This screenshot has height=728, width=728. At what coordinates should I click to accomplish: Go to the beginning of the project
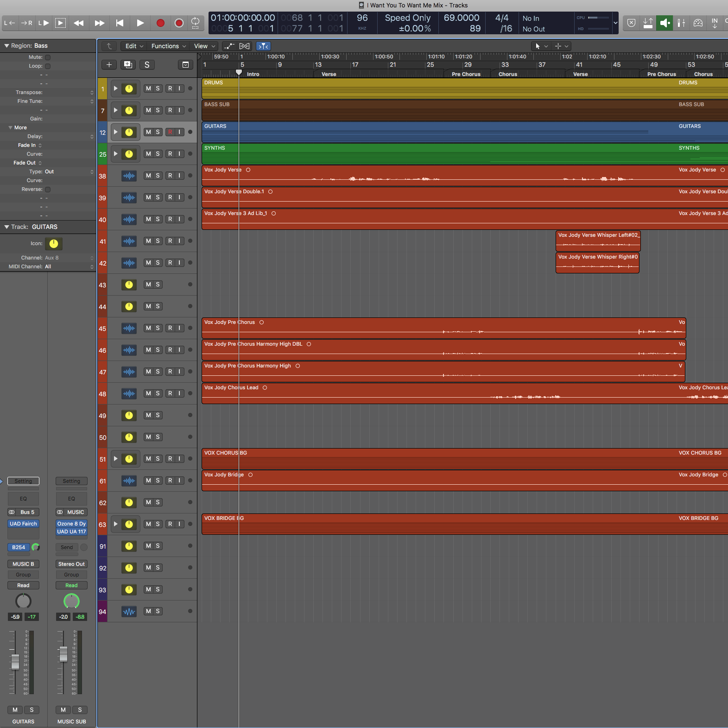[120, 23]
